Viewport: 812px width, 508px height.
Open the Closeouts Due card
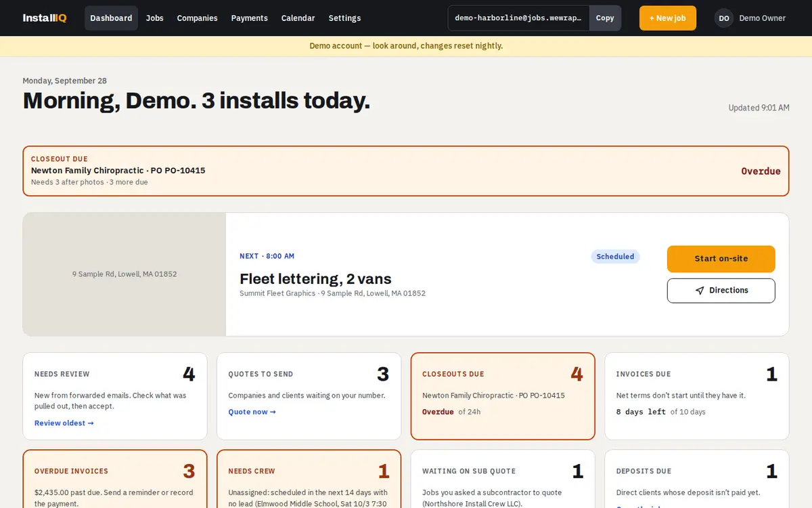(x=503, y=396)
